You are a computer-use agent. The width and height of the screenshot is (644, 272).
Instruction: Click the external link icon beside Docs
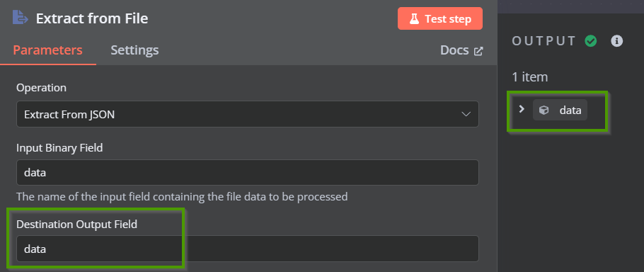[478, 52]
